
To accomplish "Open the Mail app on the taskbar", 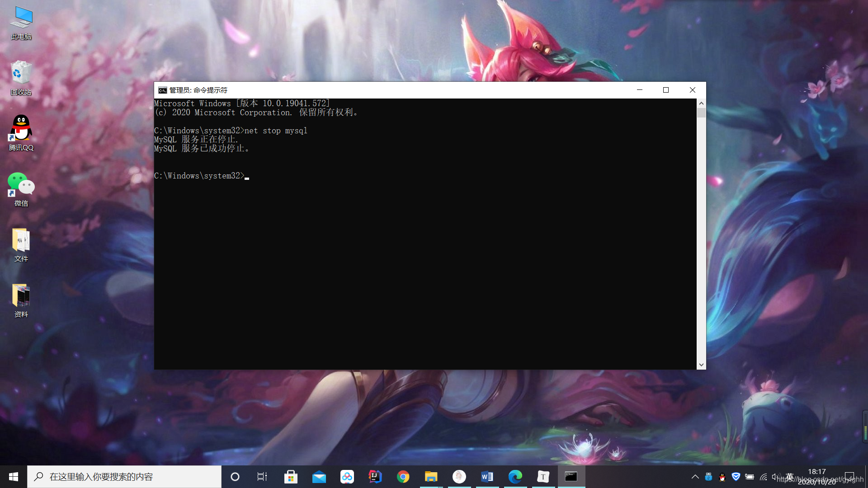I will click(x=319, y=477).
